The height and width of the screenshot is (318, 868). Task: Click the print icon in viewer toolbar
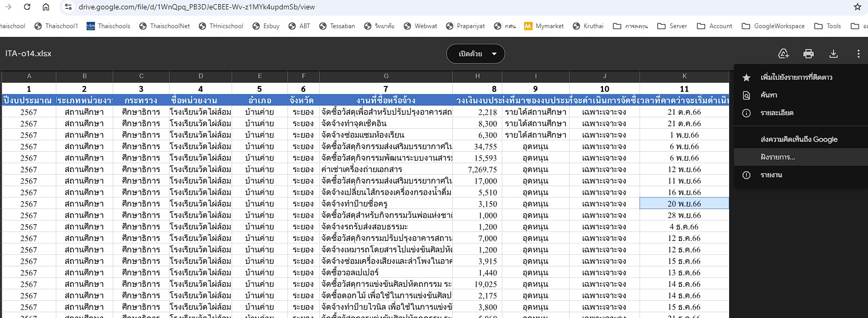coord(808,54)
